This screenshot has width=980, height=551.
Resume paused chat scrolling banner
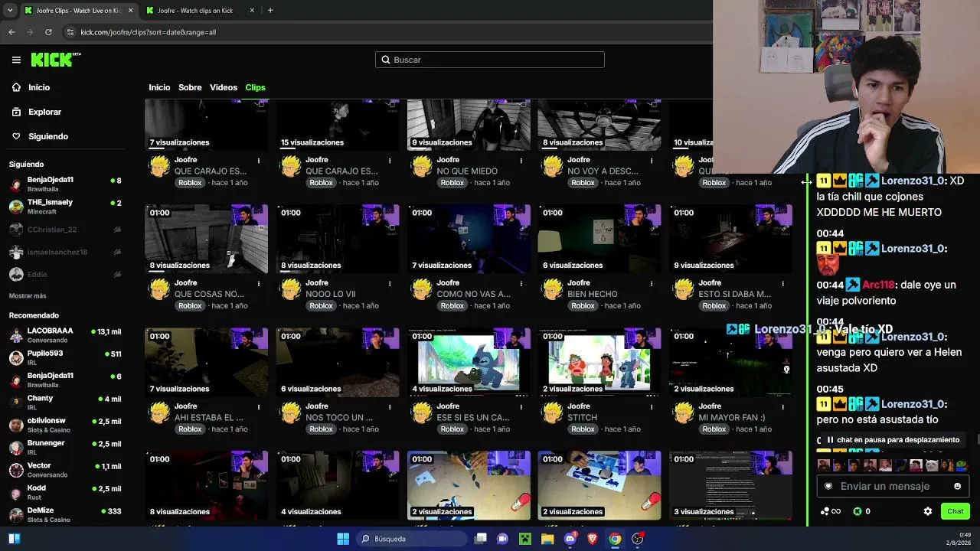[x=892, y=440]
